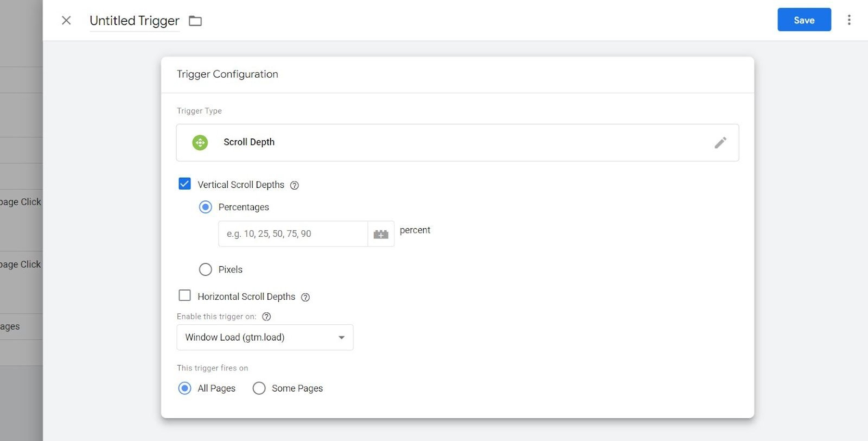Click the green Scroll Depth trigger icon

[200, 143]
